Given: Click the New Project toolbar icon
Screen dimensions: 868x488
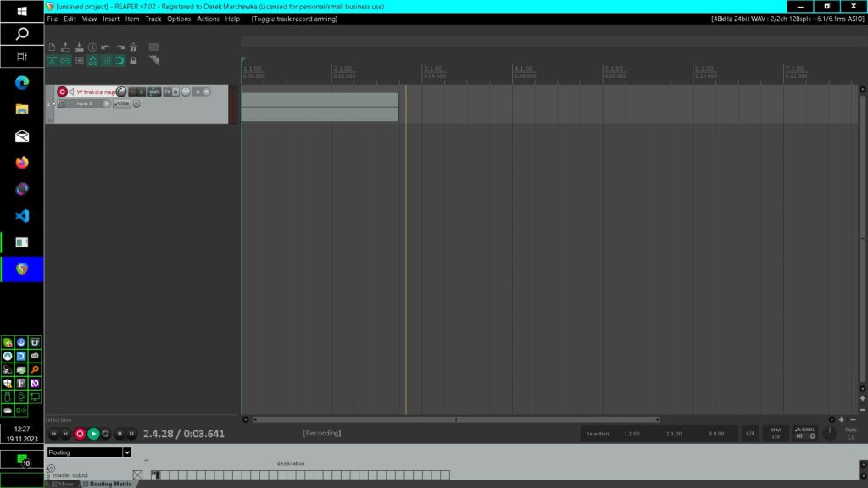Looking at the screenshot, I should coord(52,47).
